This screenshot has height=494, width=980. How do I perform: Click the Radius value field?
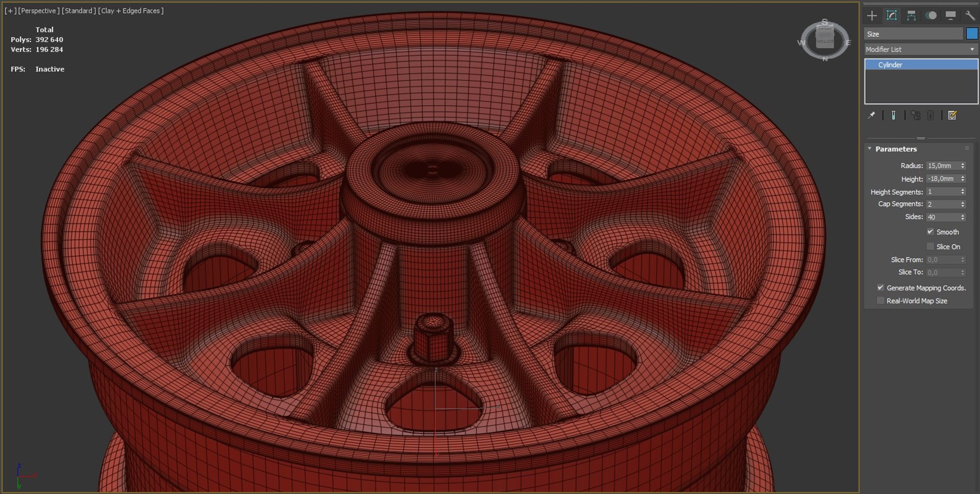(x=943, y=165)
